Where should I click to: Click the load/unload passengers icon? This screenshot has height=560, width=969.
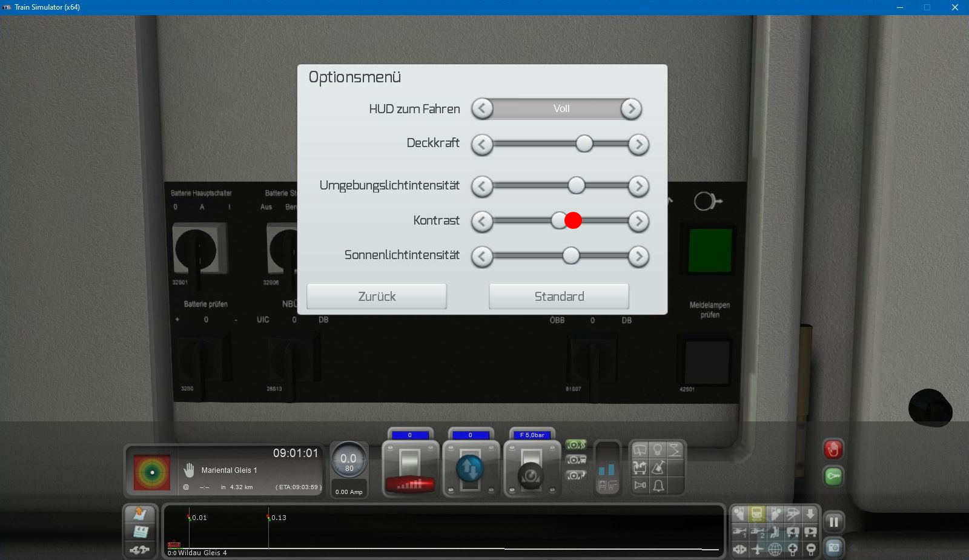(640, 467)
